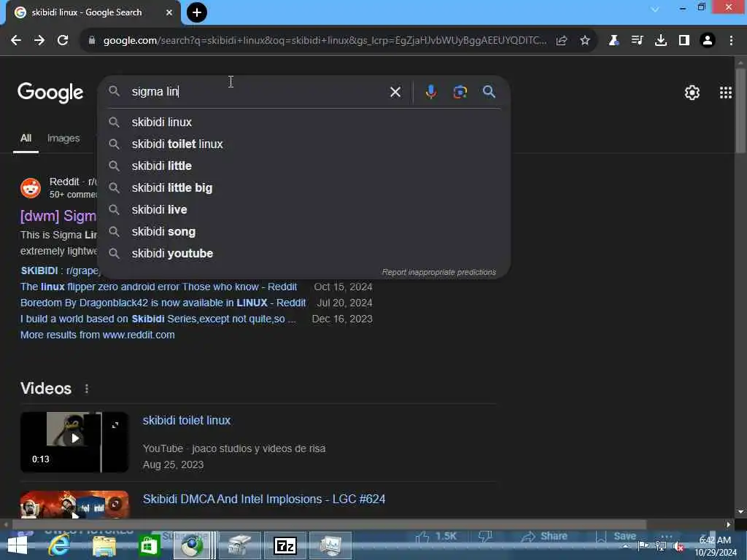Reload the page with the refresh icon

(x=63, y=41)
